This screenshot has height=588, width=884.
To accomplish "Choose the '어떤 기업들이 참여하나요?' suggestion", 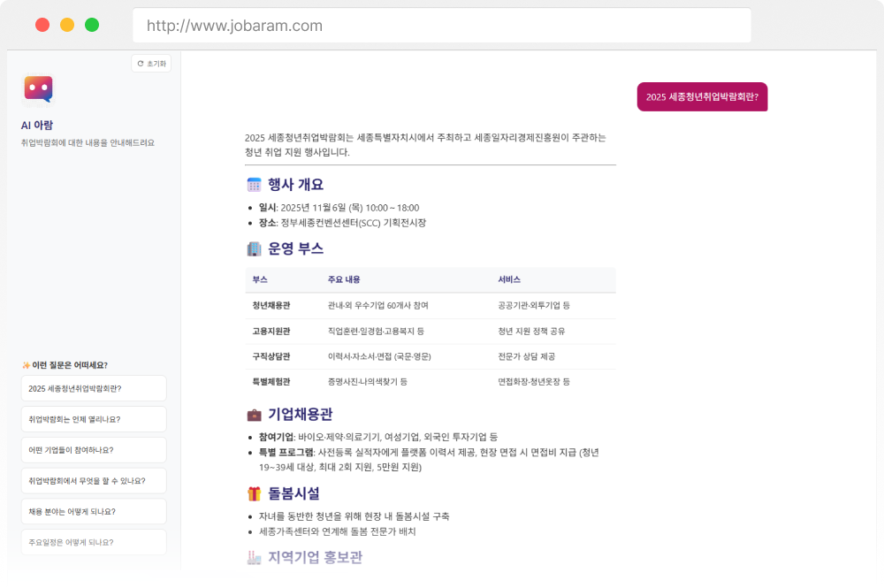I will tap(94, 450).
